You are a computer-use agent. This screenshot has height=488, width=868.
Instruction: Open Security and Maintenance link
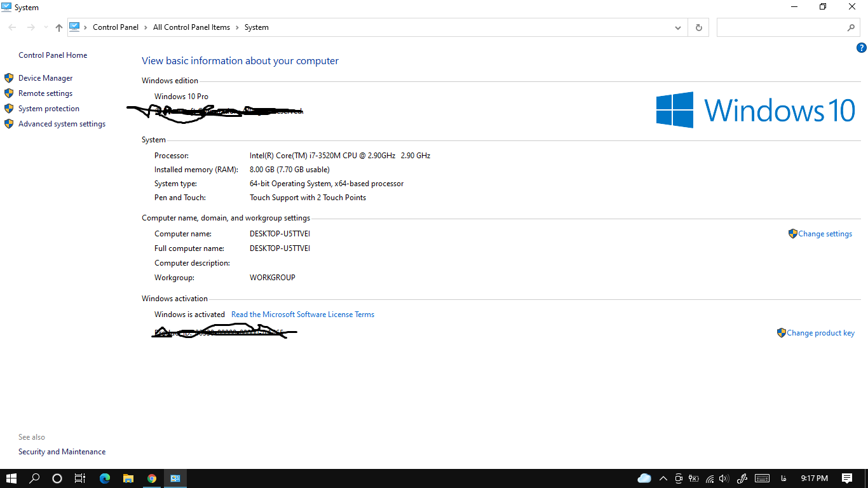62,452
